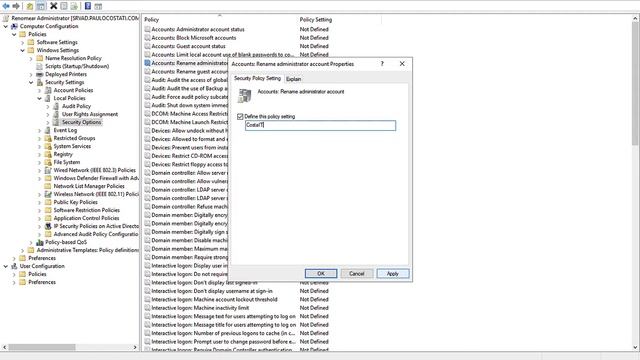The image size is (640, 360).
Task: Uncheck Define this policy setting checkbox
Action: [x=240, y=117]
